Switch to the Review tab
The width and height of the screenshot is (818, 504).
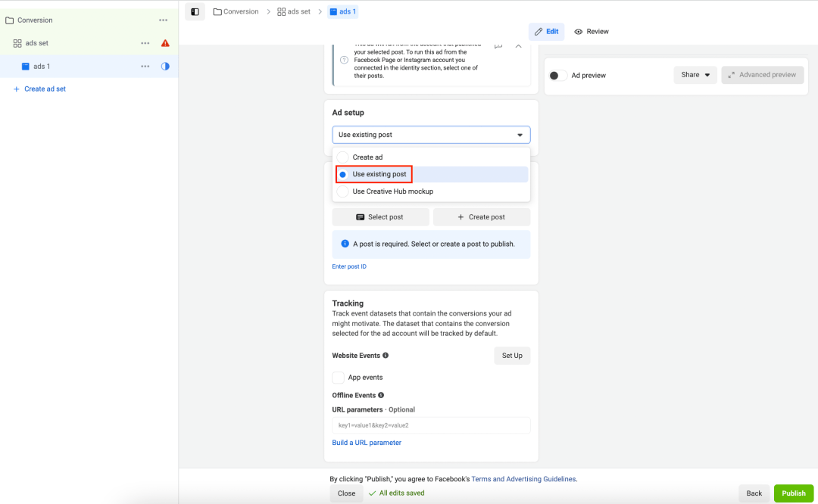592,32
